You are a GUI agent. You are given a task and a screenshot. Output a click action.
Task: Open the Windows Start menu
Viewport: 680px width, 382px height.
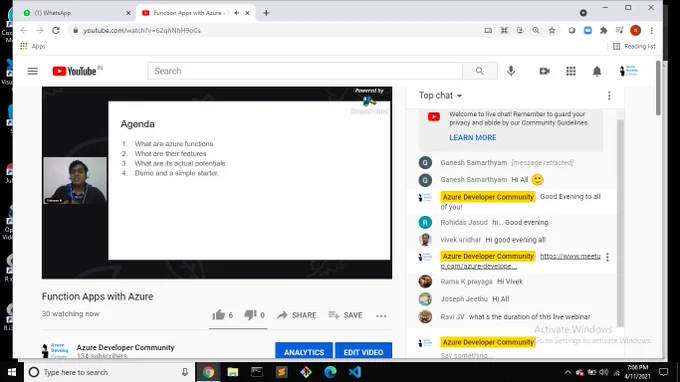point(12,372)
